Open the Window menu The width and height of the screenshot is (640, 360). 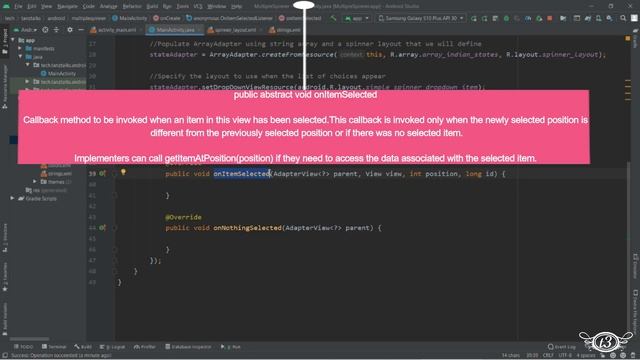click(216, 6)
